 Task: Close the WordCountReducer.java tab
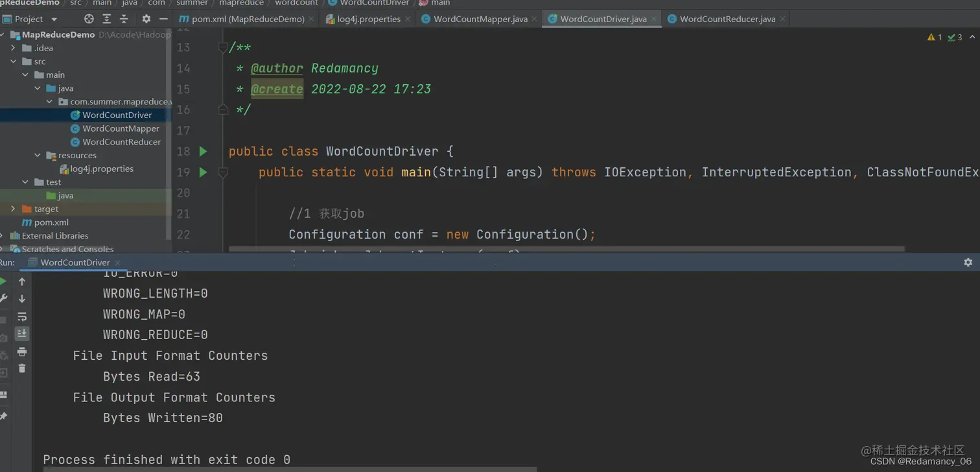point(783,19)
